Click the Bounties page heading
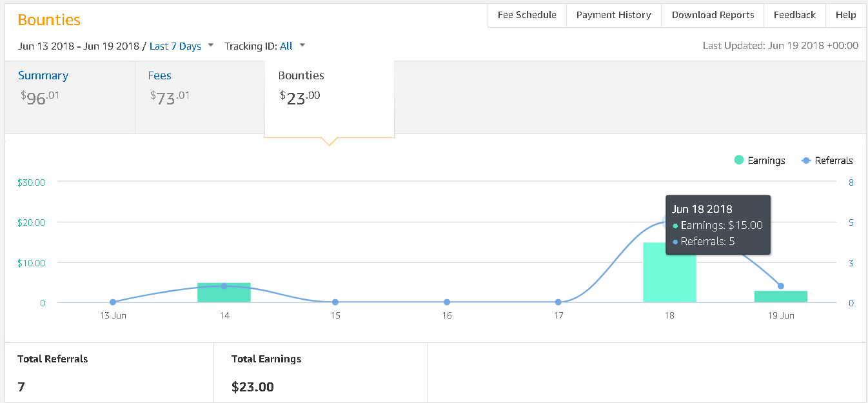The image size is (868, 403). click(x=49, y=20)
